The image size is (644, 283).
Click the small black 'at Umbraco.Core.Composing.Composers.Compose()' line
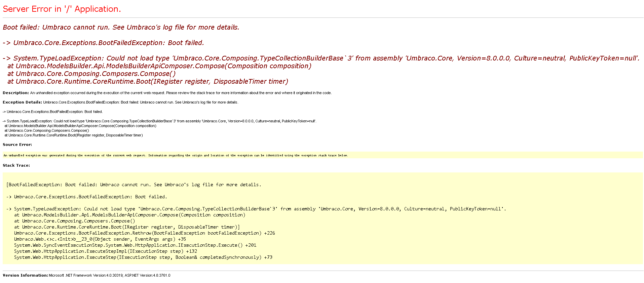coord(47,130)
